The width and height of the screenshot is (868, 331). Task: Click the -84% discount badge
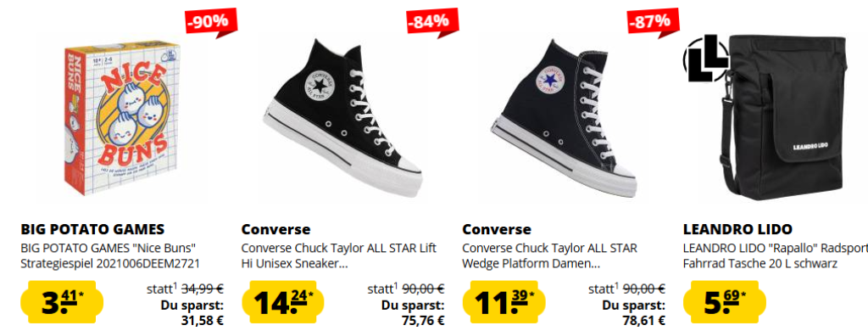(432, 23)
